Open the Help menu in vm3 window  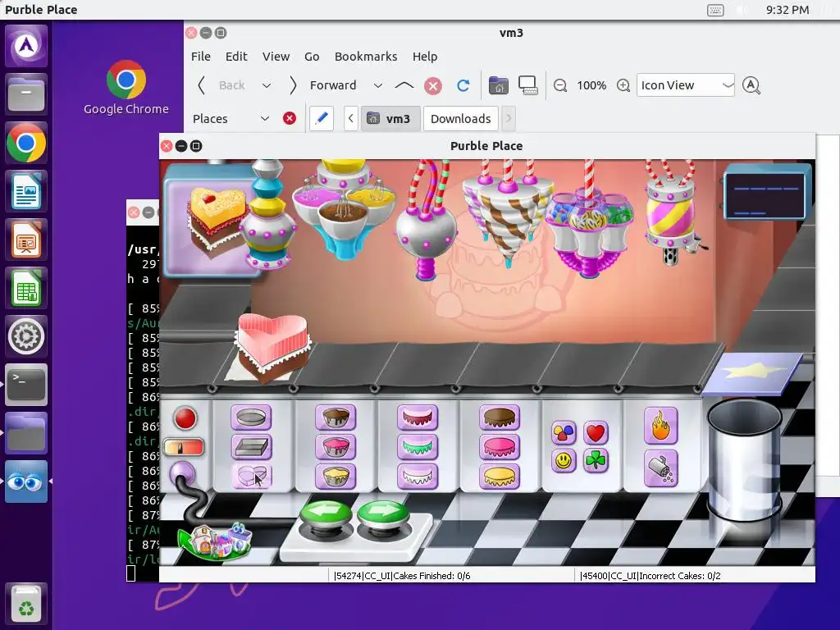[425, 57]
